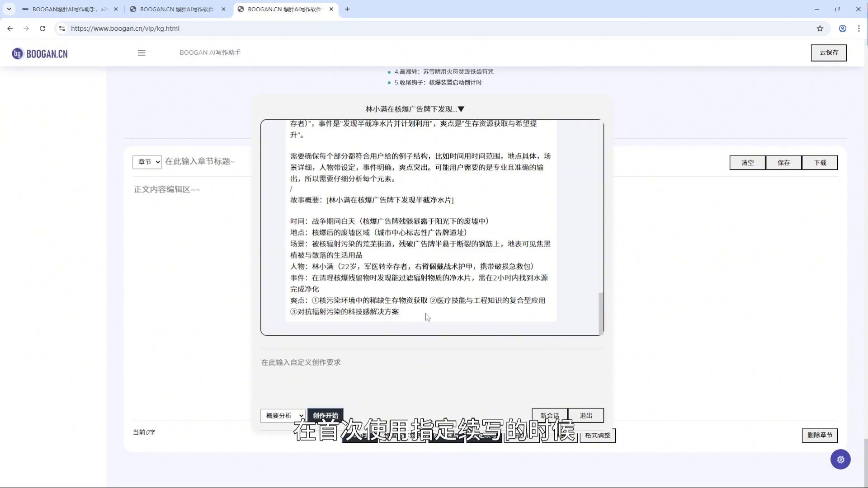
Task: Click the 云保存 cloud save button
Action: [x=829, y=52]
